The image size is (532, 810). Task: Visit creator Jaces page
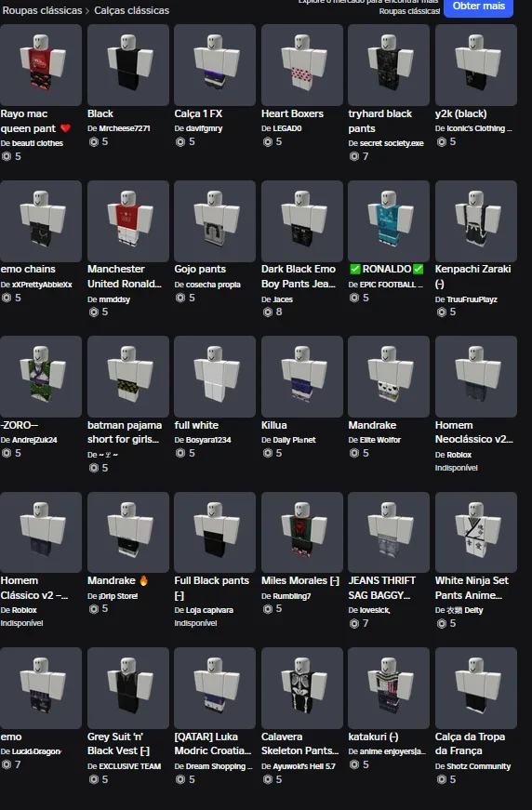[x=283, y=299]
